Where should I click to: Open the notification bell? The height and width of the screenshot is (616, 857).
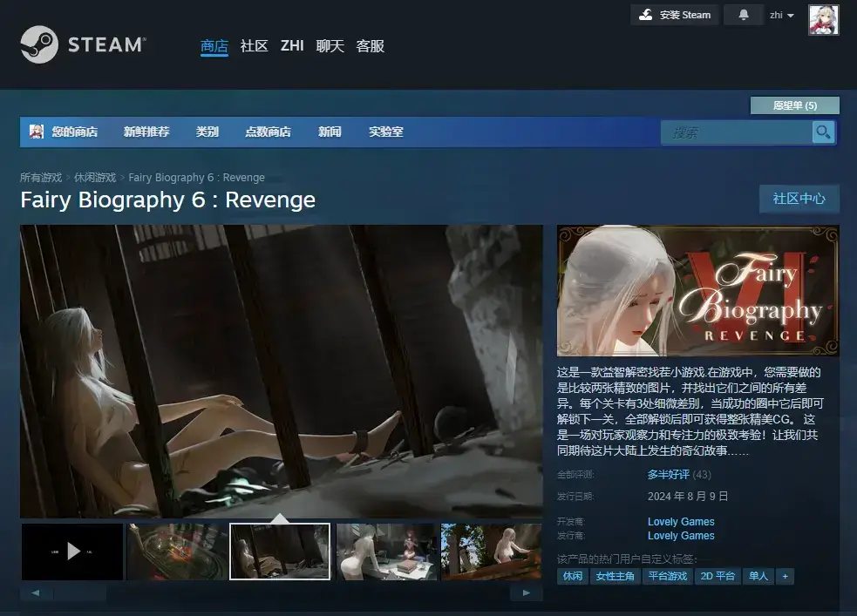(744, 15)
